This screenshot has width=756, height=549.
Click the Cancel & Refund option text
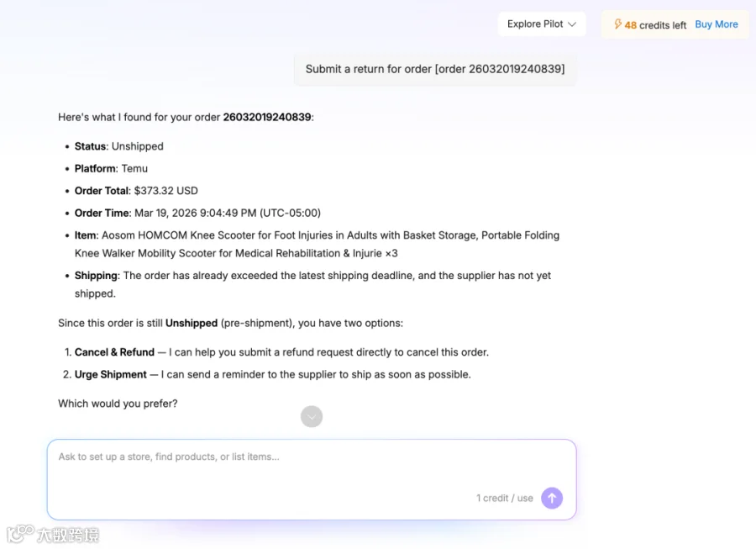114,352
